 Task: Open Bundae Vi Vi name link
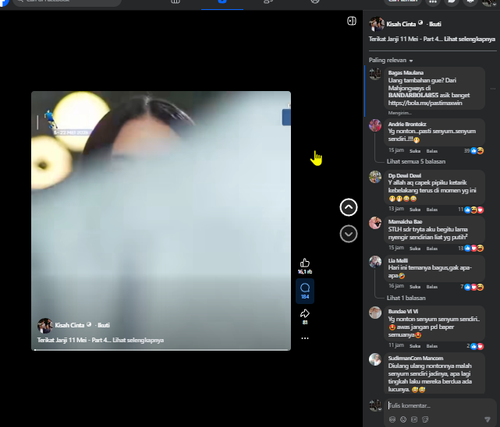[403, 311]
